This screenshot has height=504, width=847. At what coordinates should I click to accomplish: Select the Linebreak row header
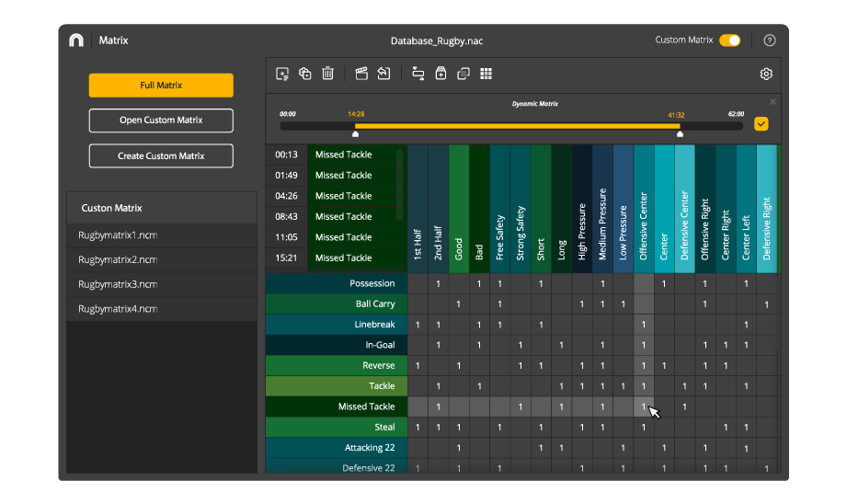(337, 325)
